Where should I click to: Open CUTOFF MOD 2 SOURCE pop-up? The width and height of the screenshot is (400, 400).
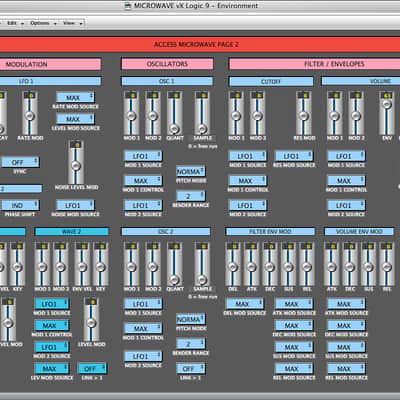(x=248, y=205)
